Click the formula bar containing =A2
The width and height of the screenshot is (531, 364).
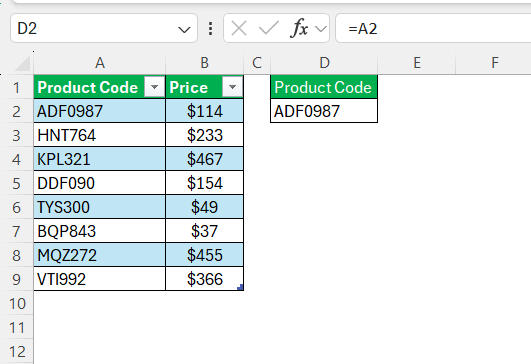pos(433,28)
